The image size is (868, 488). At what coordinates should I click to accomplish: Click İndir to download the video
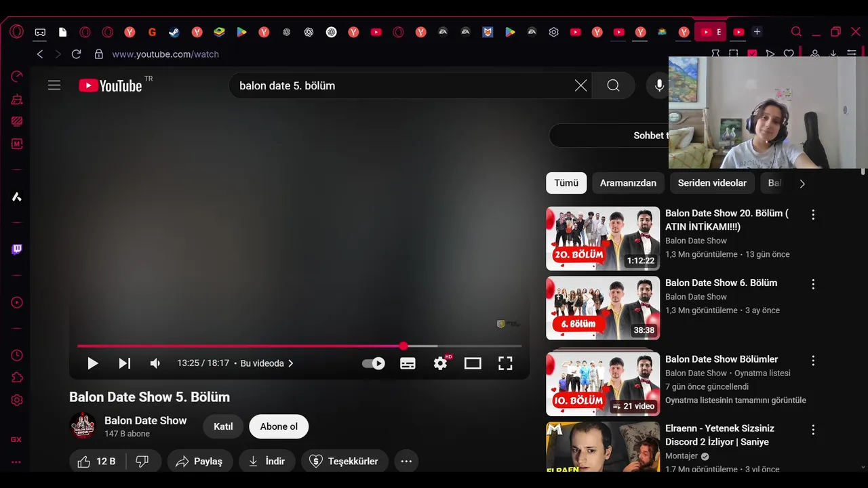(x=267, y=462)
